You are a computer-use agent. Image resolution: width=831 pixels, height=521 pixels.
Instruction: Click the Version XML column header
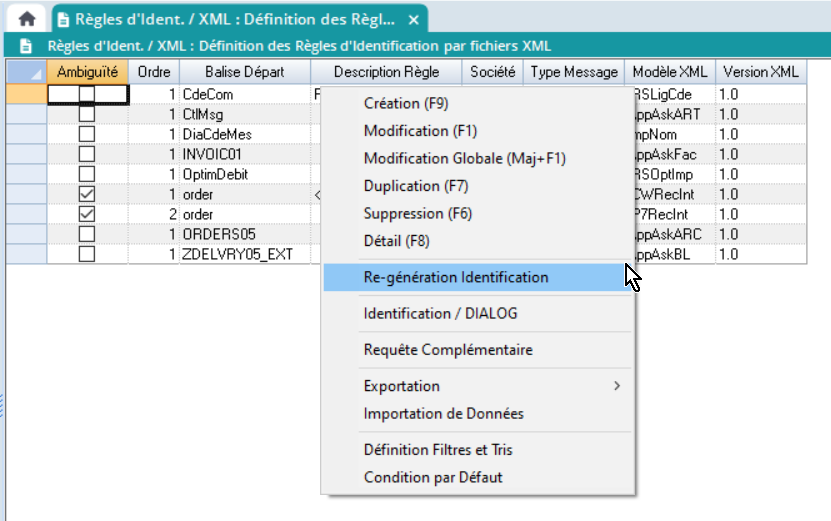760,72
